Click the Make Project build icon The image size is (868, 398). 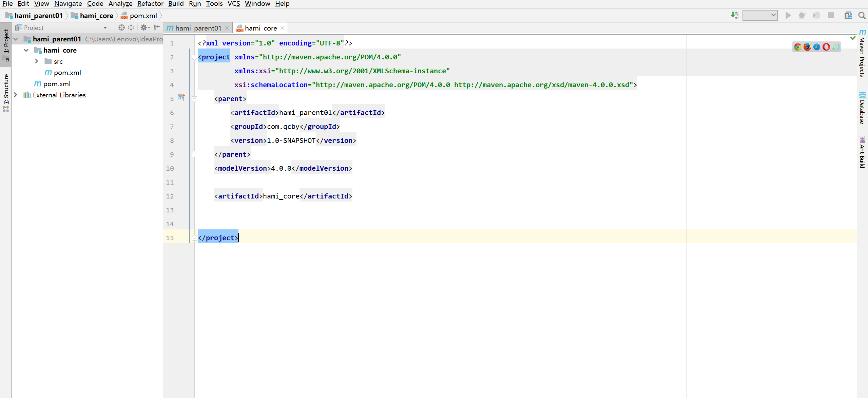coord(735,16)
